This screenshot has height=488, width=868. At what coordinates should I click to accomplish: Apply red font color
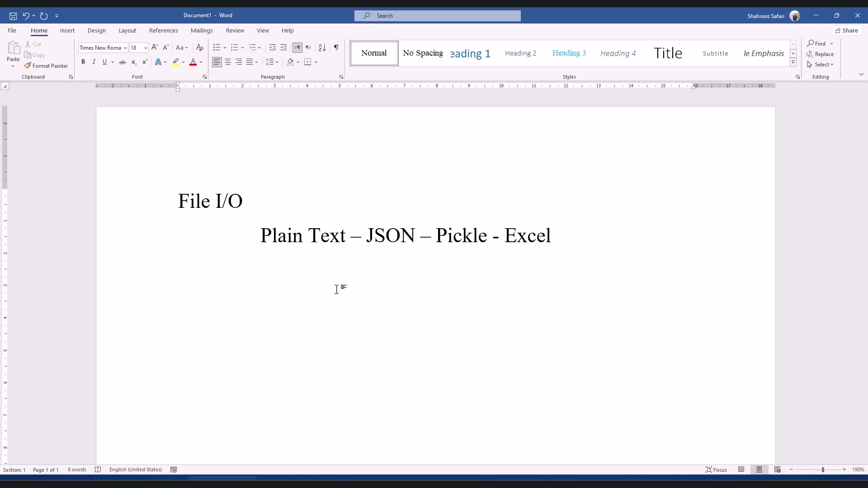[x=193, y=62]
